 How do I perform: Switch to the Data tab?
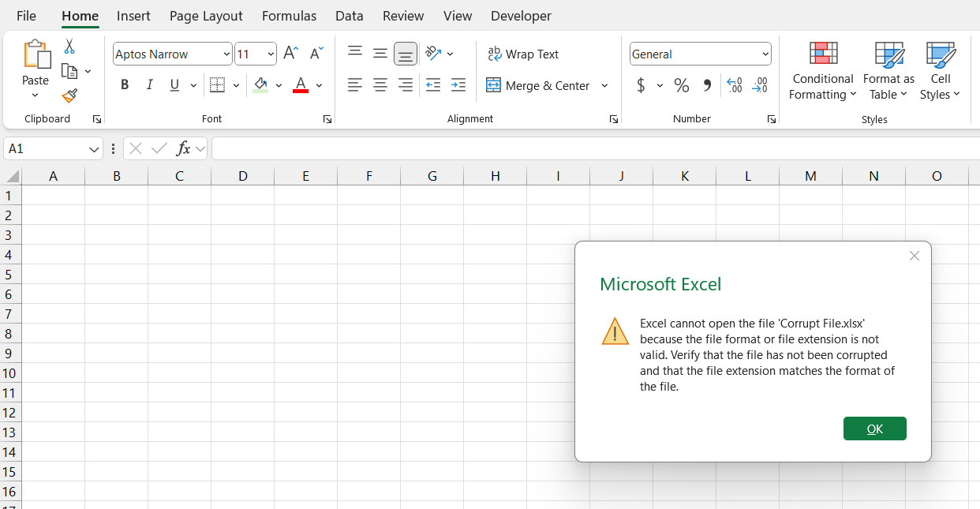[x=350, y=16]
